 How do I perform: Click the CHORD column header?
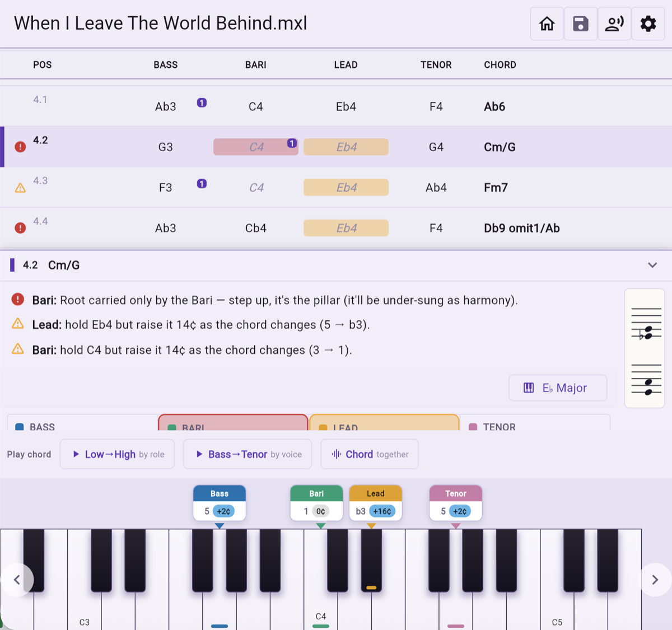click(500, 64)
